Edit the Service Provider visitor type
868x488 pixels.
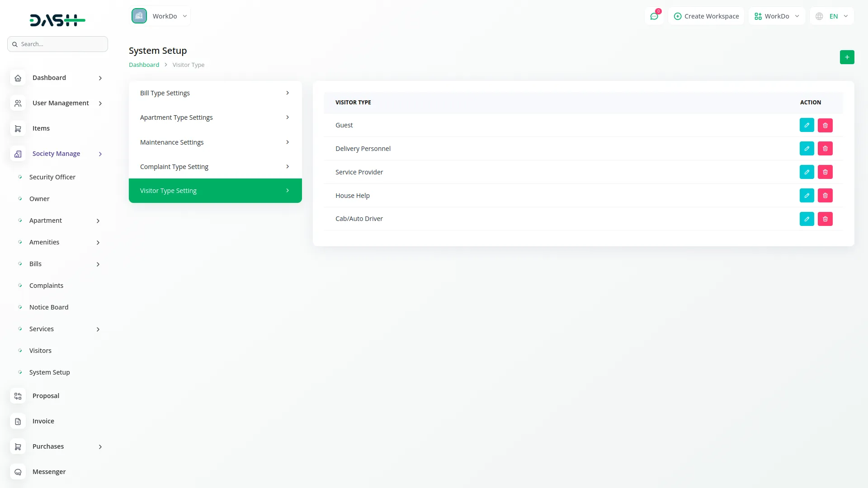(x=807, y=172)
